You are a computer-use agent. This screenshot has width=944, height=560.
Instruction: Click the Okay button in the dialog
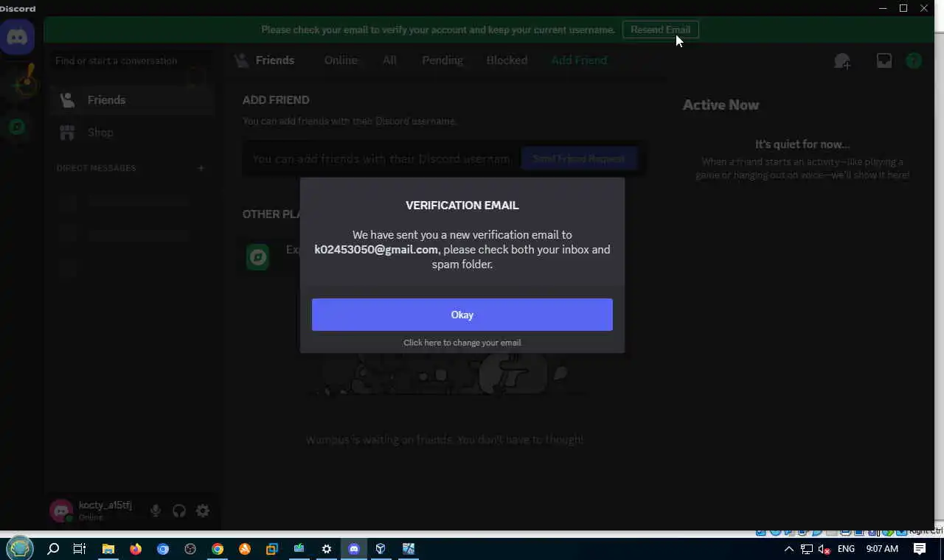(462, 315)
